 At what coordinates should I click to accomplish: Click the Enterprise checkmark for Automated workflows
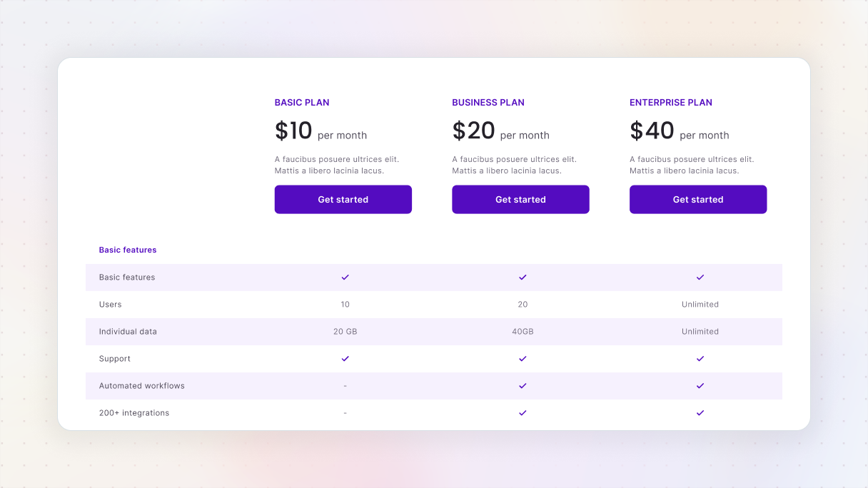[700, 385]
